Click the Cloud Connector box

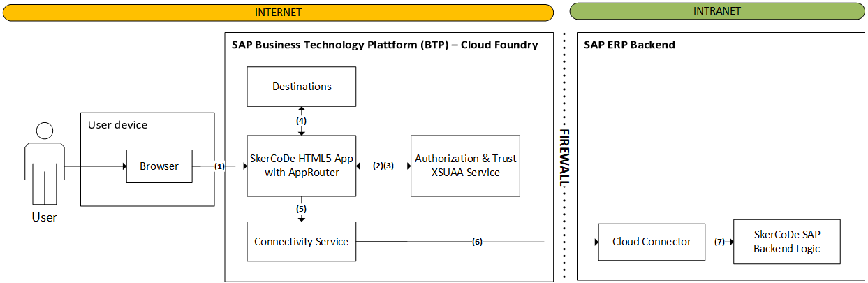coord(652,242)
